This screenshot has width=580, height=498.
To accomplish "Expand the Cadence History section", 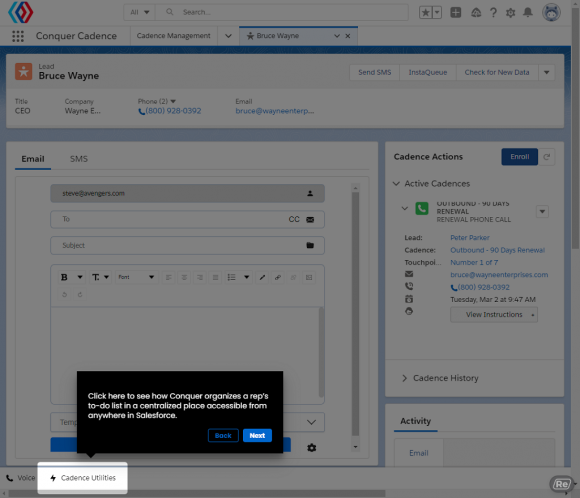I will pos(404,378).
